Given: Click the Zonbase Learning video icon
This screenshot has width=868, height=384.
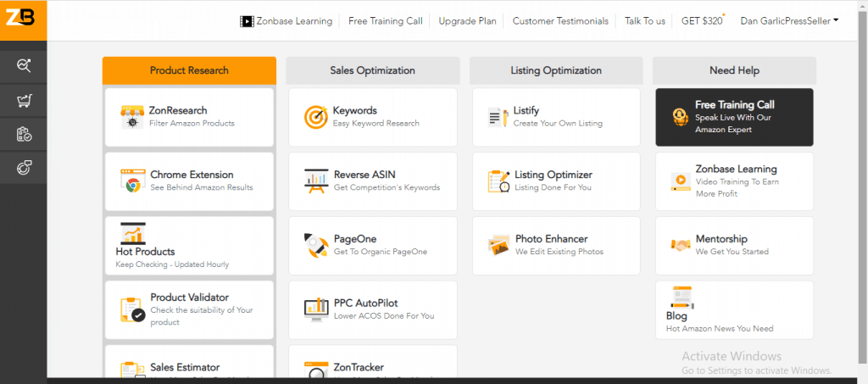Looking at the screenshot, I should [x=681, y=181].
